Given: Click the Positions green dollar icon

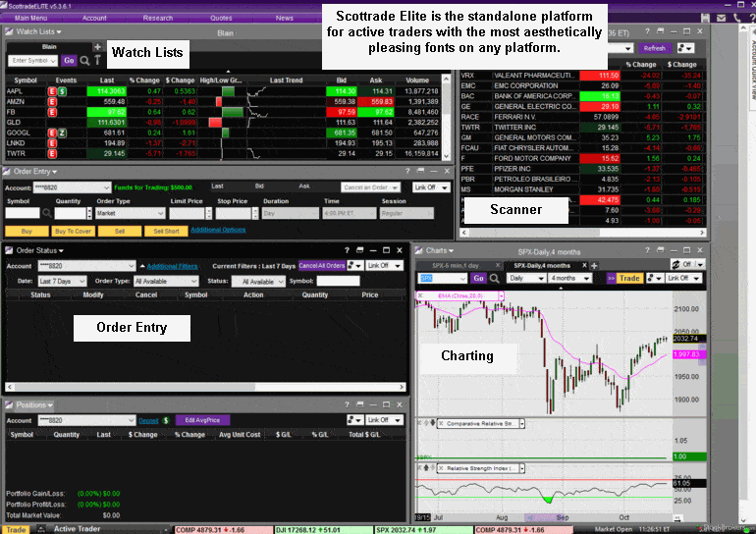Looking at the screenshot, I should click(166, 420).
